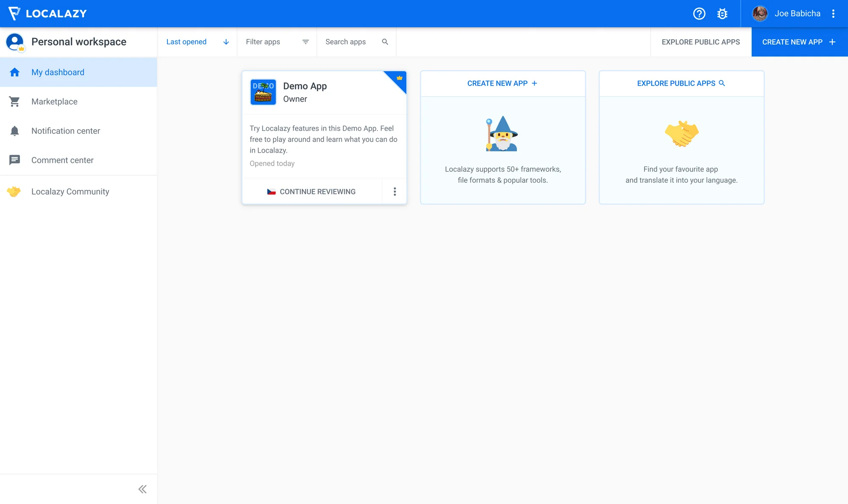The image size is (848, 504).
Task: Open the Filter apps dropdown
Action: click(277, 42)
